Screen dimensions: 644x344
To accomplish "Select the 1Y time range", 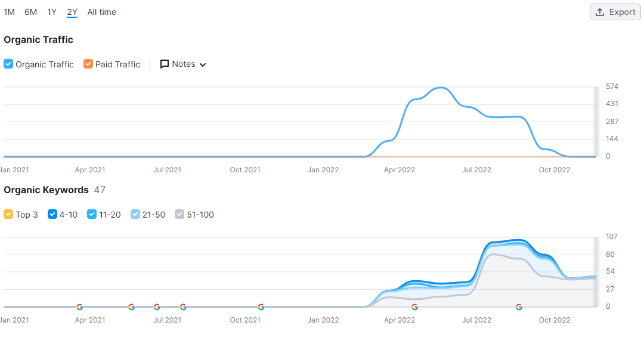I will pos(52,13).
